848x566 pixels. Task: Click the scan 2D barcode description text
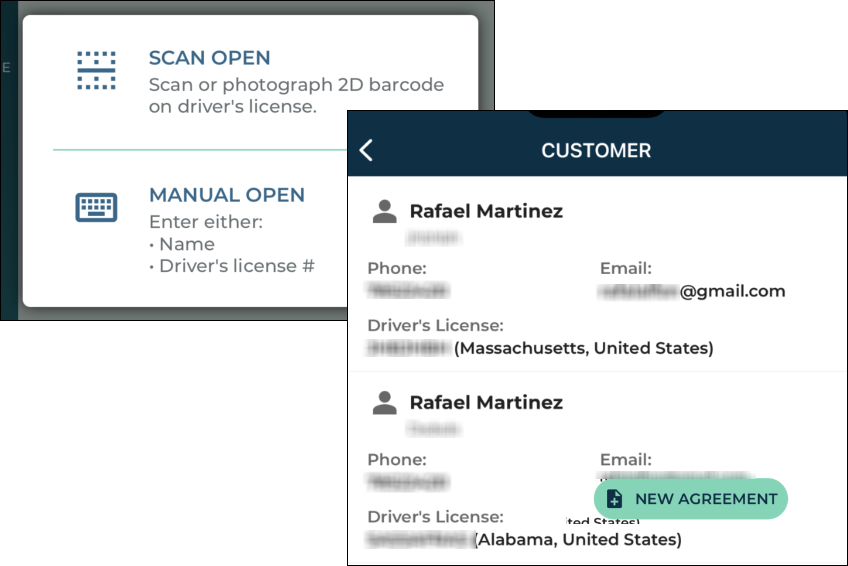[x=295, y=96]
